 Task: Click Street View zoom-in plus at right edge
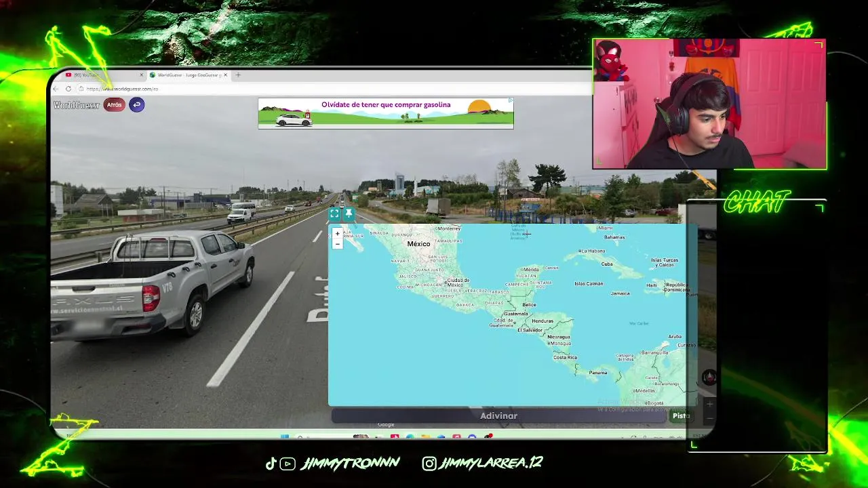[709, 405]
